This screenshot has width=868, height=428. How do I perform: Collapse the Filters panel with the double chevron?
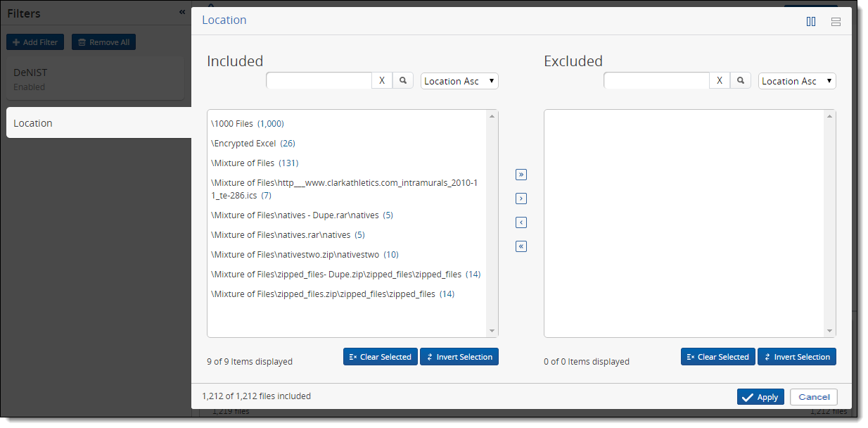(181, 11)
